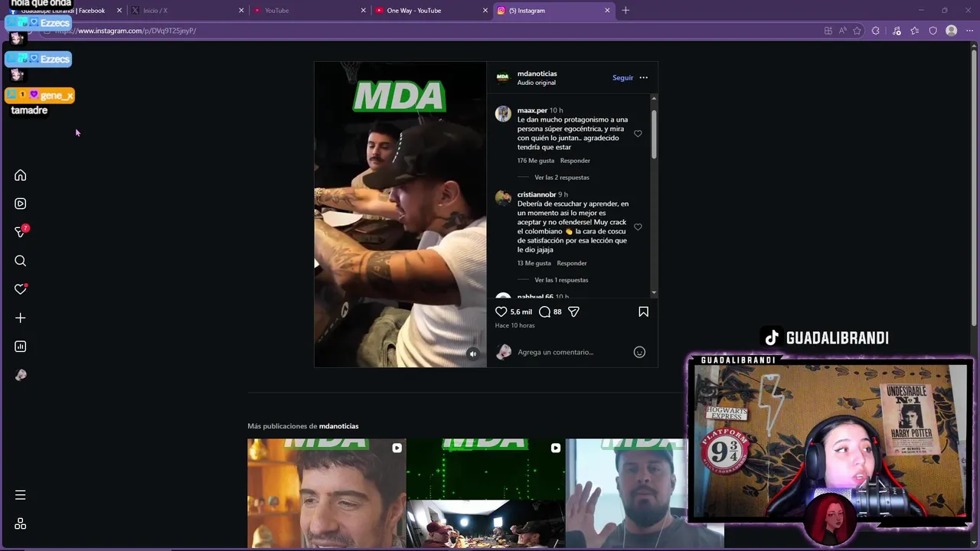The width and height of the screenshot is (980, 551).
Task: Like maax.per's comment
Action: [x=638, y=133]
